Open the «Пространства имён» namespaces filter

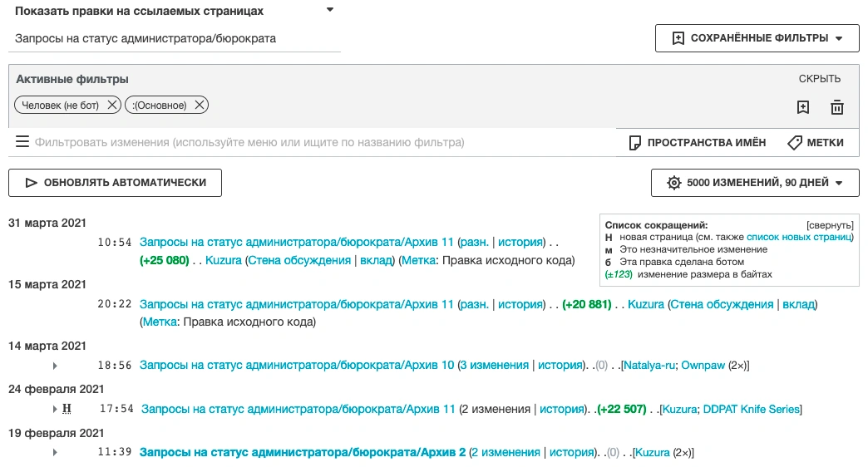point(697,143)
